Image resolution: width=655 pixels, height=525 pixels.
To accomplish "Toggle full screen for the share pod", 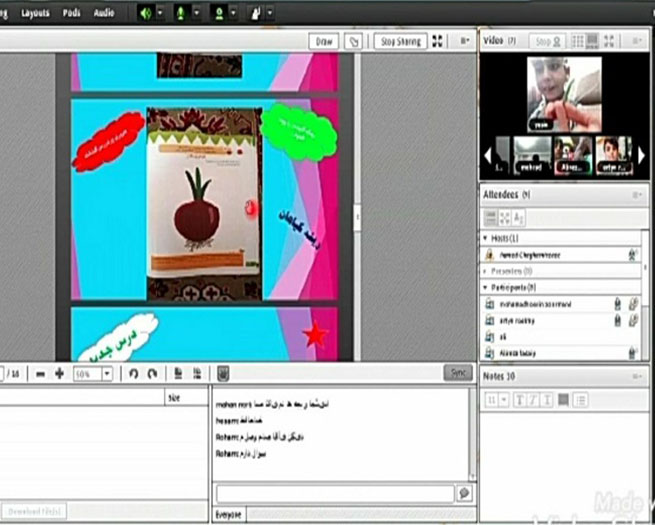I will point(437,41).
